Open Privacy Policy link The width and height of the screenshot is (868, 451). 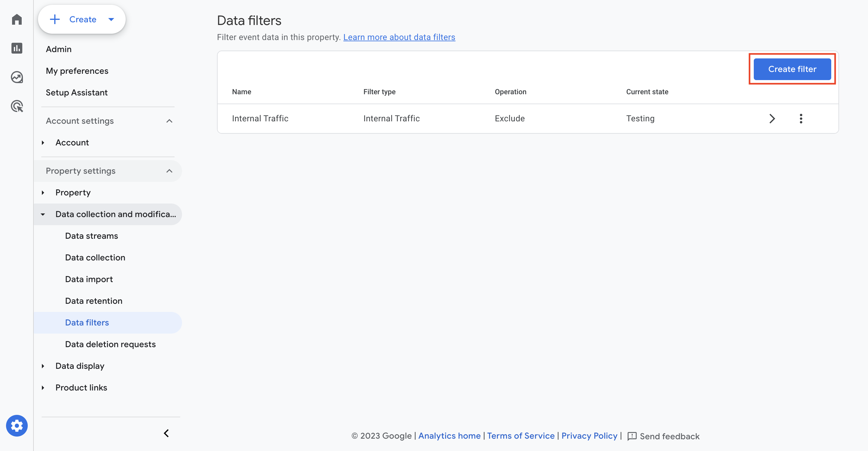(x=589, y=436)
